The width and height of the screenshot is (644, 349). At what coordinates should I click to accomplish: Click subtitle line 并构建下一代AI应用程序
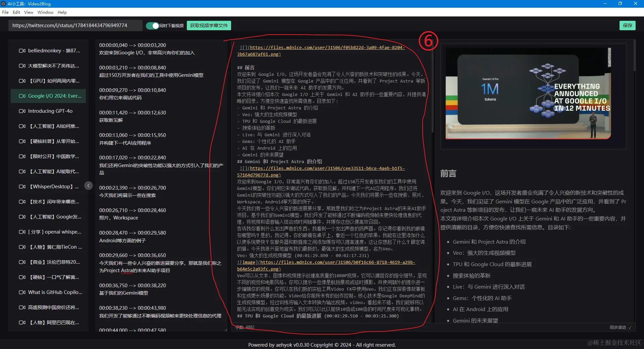coord(125,143)
